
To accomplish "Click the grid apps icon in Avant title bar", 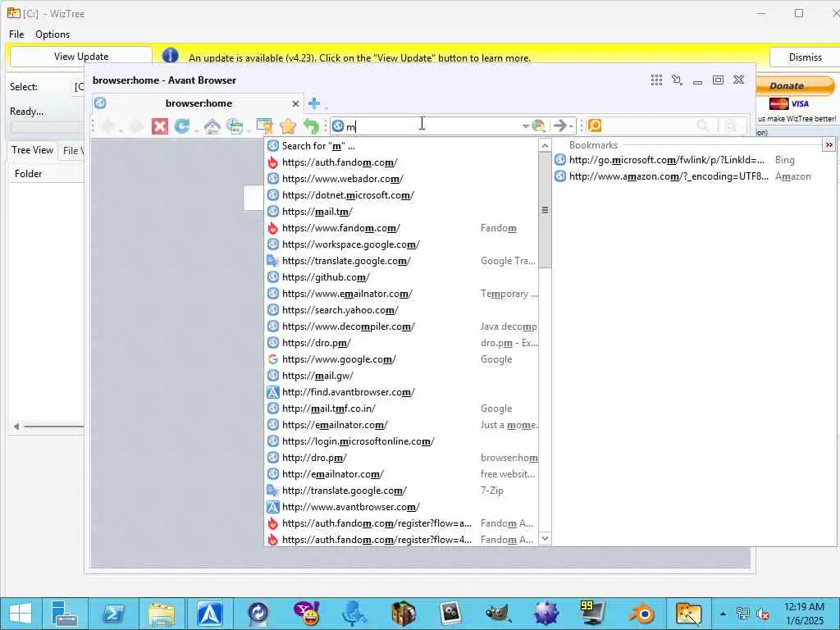I will (x=656, y=80).
